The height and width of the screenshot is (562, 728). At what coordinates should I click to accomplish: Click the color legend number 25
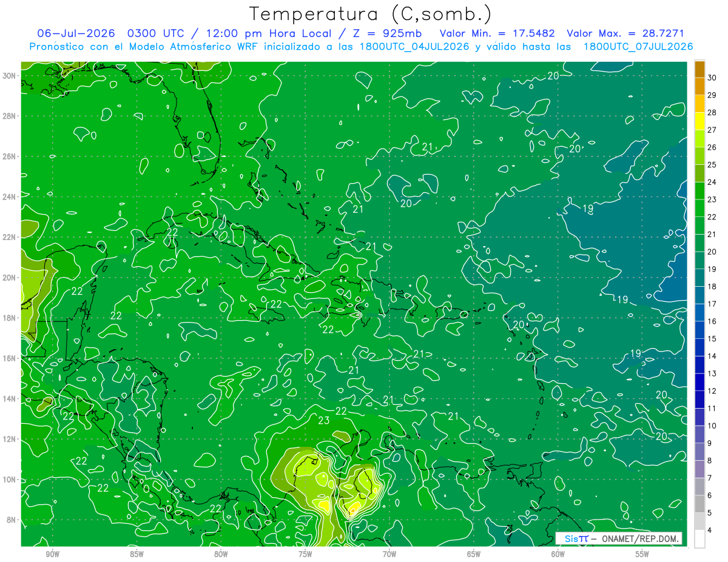(712, 164)
